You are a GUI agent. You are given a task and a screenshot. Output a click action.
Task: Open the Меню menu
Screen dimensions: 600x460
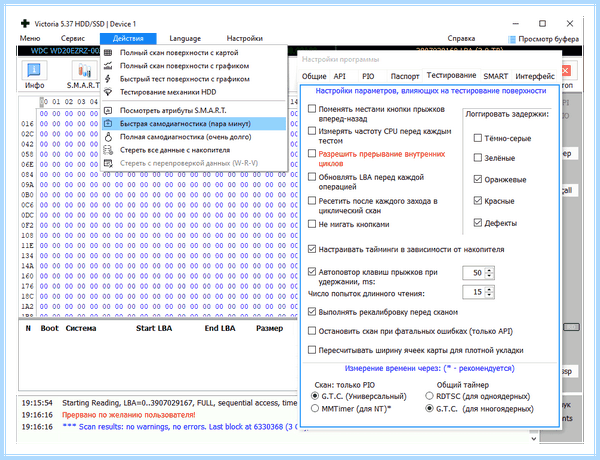(x=30, y=39)
